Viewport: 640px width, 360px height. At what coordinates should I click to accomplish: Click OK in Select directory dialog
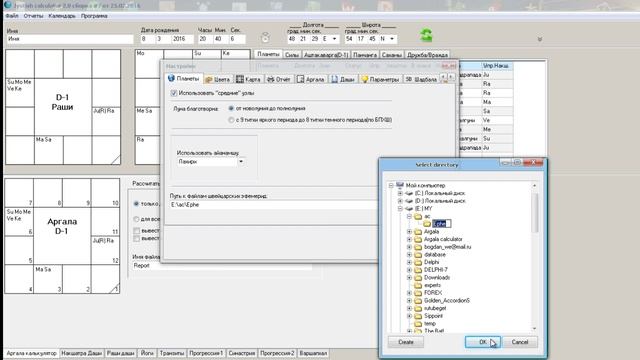482,342
